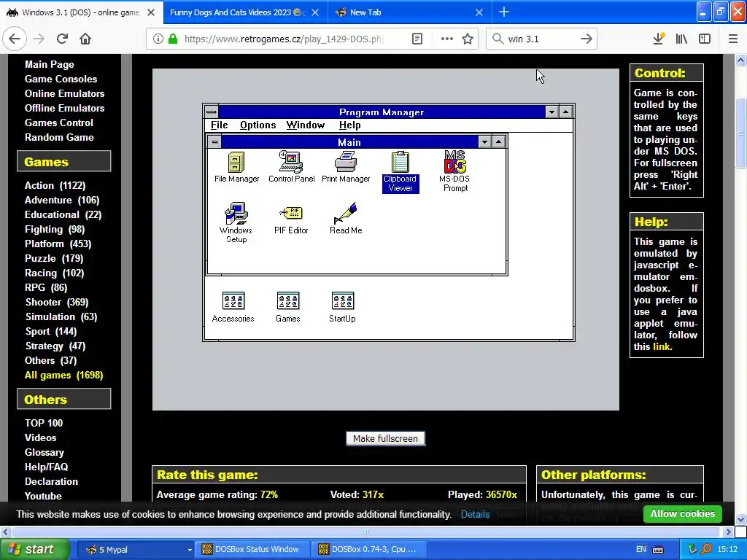Browse the Strategy (47) games category
The image size is (747, 560).
point(55,346)
